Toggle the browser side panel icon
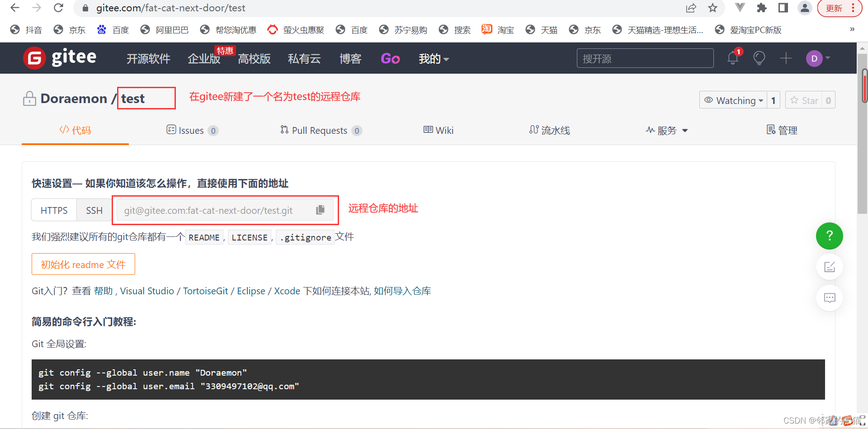868x429 pixels. 783,8
